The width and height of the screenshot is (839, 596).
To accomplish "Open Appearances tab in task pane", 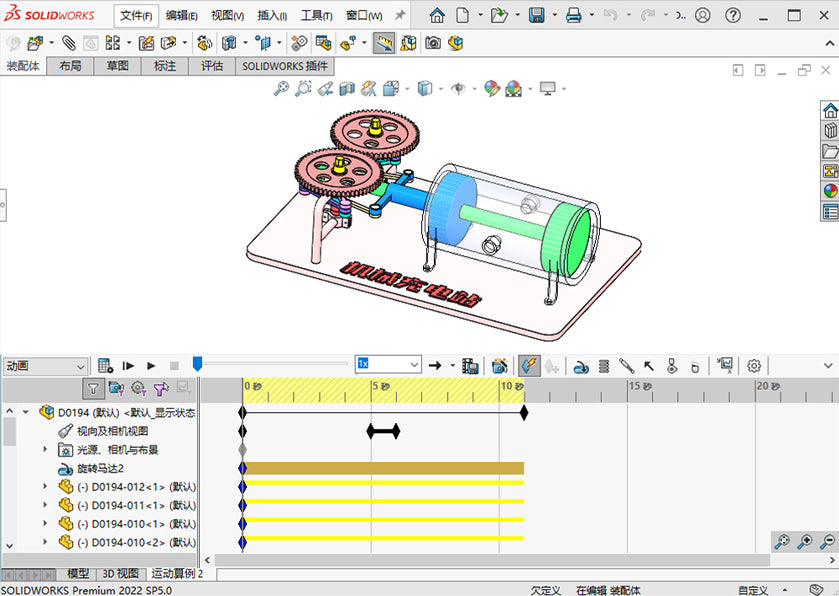I will point(830,191).
